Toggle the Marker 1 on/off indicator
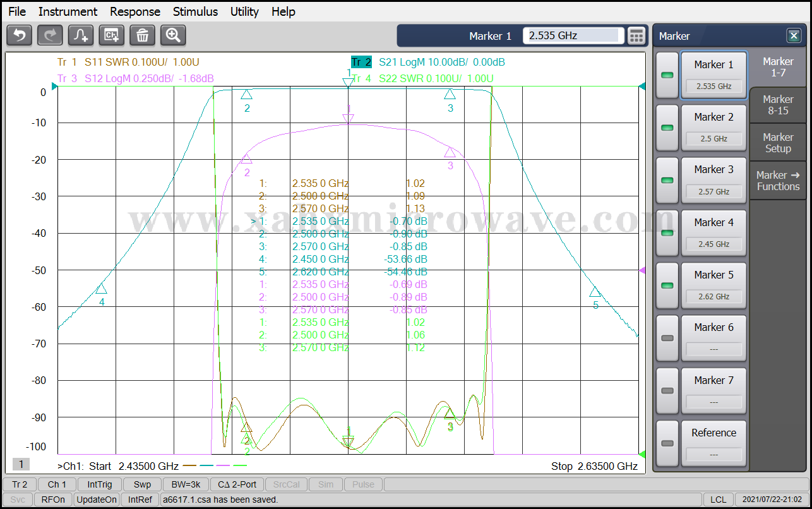 [667, 75]
